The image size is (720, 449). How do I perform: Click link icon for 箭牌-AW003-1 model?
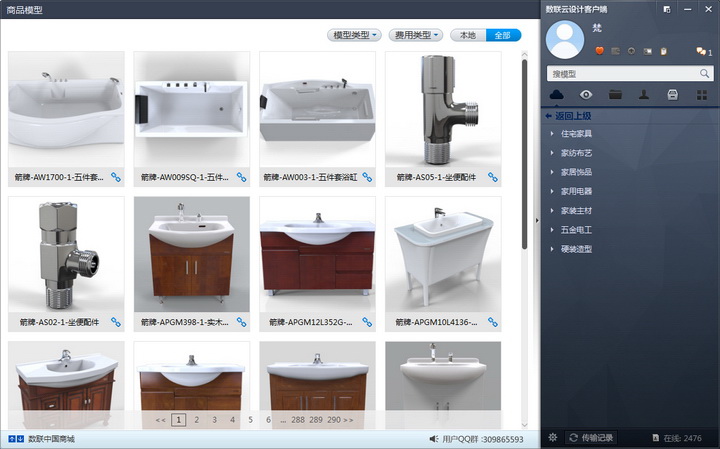pos(367,177)
